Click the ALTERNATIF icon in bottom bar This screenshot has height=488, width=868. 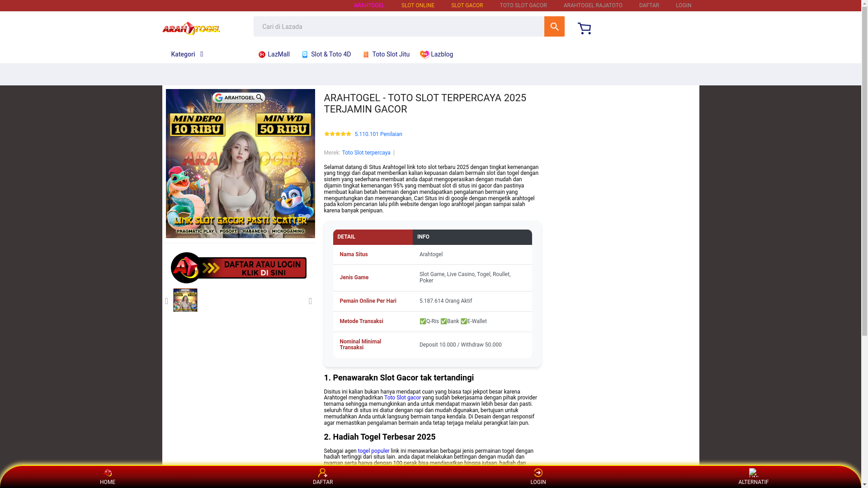coord(753,473)
